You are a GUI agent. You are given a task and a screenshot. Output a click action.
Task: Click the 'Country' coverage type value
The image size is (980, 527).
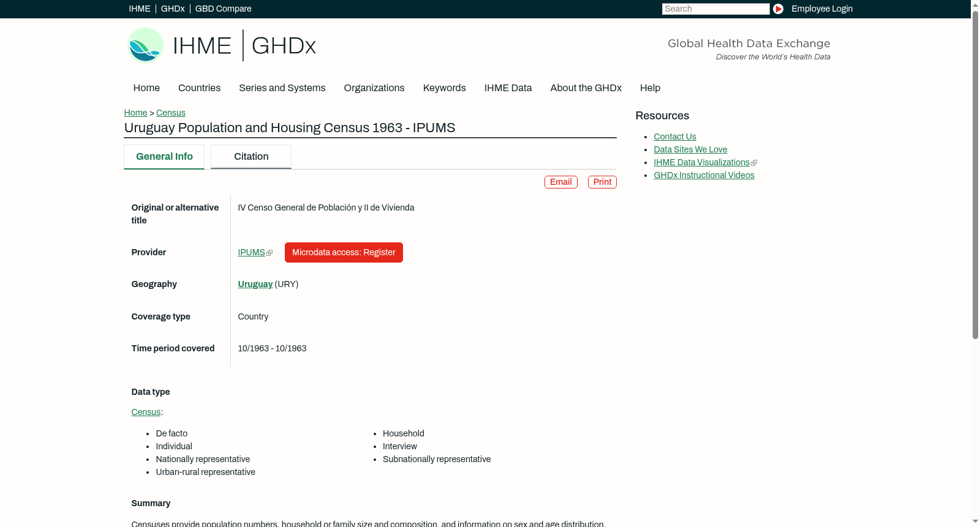pyautogui.click(x=253, y=316)
